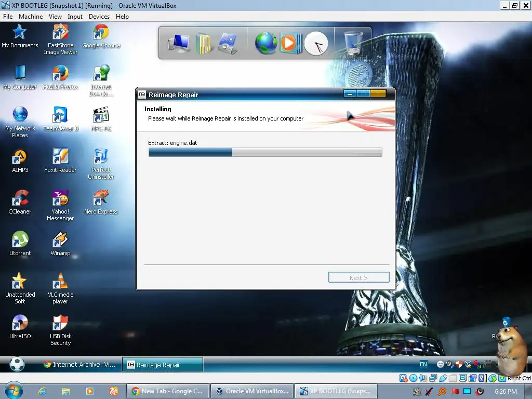Click the Next button in Reimage Repair
Screen dimensions: 532x399
click(x=358, y=277)
